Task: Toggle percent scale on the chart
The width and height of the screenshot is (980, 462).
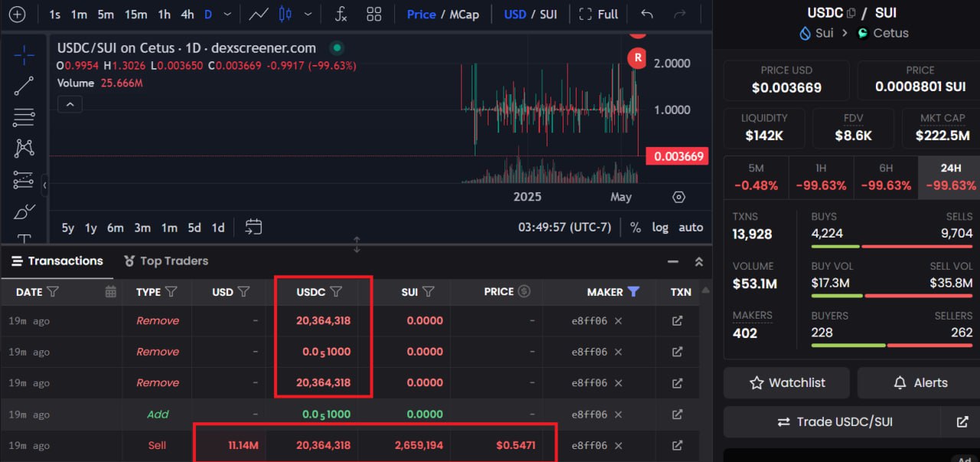Action: (635, 227)
